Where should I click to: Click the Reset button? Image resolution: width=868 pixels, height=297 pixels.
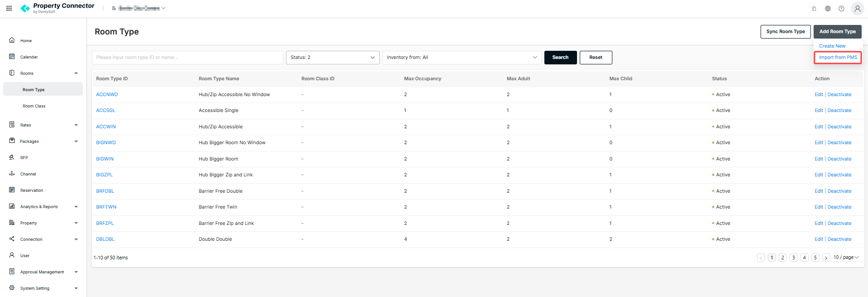click(x=596, y=58)
